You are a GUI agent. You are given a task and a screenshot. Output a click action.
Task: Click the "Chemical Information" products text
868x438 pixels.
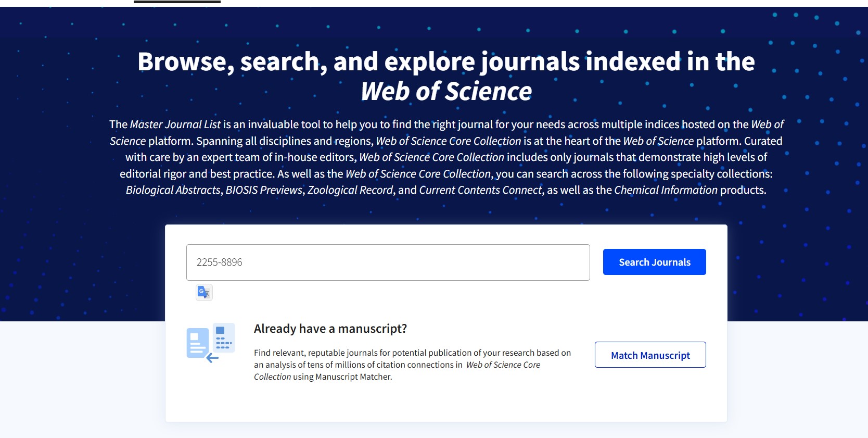[x=666, y=190]
